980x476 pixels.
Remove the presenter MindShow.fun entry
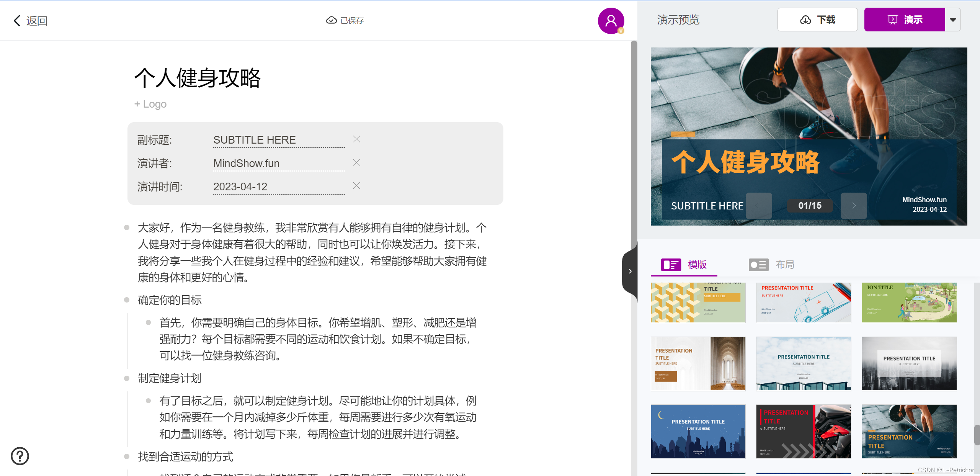(356, 163)
